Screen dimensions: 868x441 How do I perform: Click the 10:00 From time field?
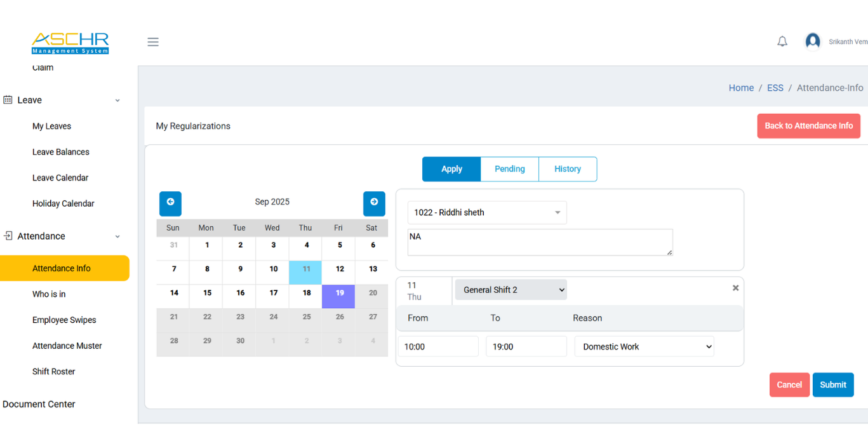(x=438, y=346)
